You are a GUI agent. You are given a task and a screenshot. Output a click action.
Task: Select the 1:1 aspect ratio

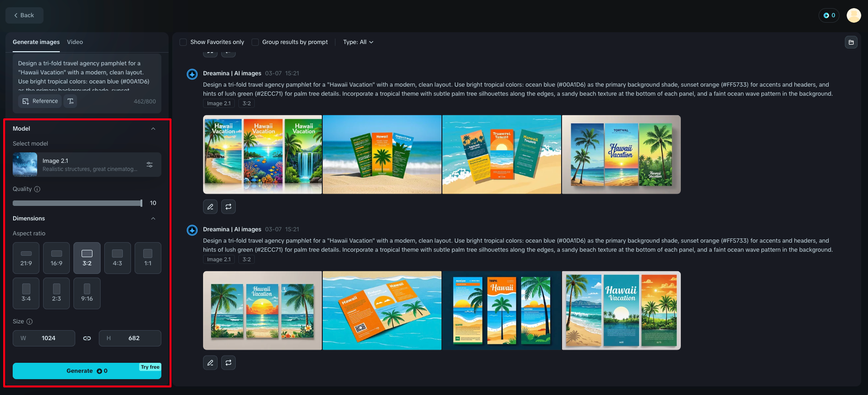pyautogui.click(x=148, y=258)
